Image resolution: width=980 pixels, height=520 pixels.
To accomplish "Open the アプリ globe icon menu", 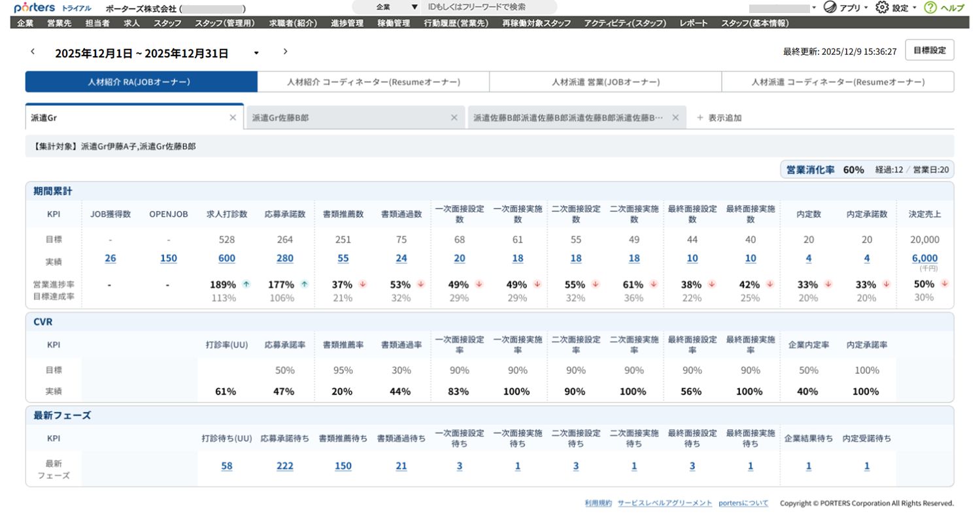I will pos(830,7).
